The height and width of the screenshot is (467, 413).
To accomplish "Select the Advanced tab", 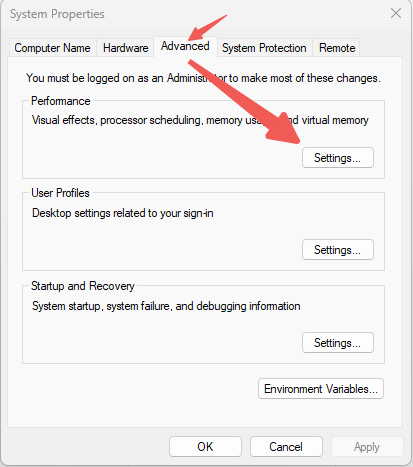I will (x=185, y=46).
